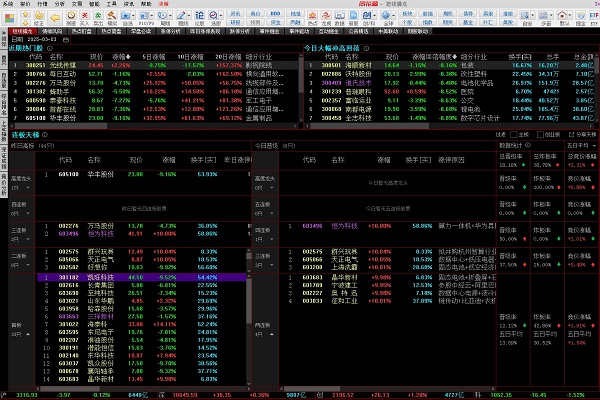The width and height of the screenshot is (600, 400).
Task: Switch to the 热点盯盘 tab
Action: coord(86,31)
